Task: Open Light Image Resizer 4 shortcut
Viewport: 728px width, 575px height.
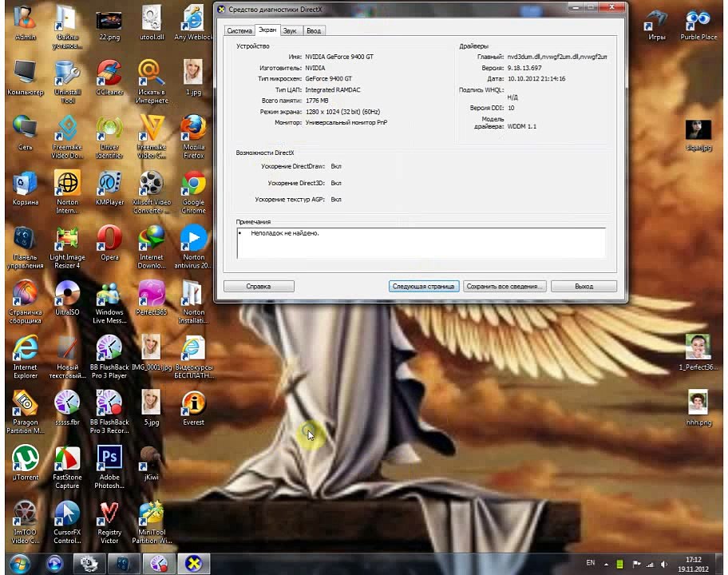Action: (67, 247)
